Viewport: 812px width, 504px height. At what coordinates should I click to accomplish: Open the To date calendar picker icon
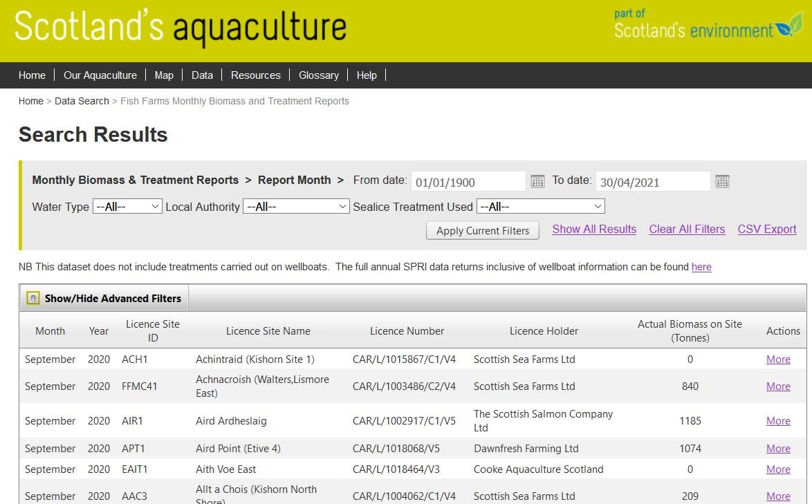[x=722, y=182]
